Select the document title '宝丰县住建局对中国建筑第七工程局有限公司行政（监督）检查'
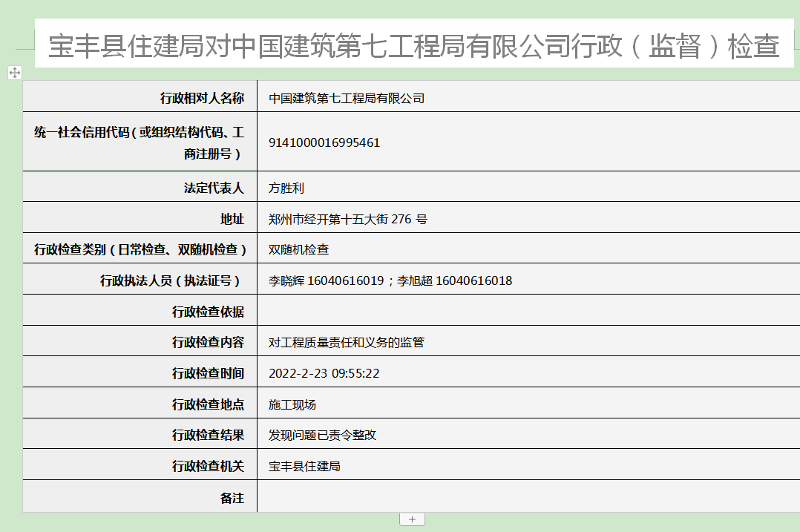800x532 pixels. point(414,45)
